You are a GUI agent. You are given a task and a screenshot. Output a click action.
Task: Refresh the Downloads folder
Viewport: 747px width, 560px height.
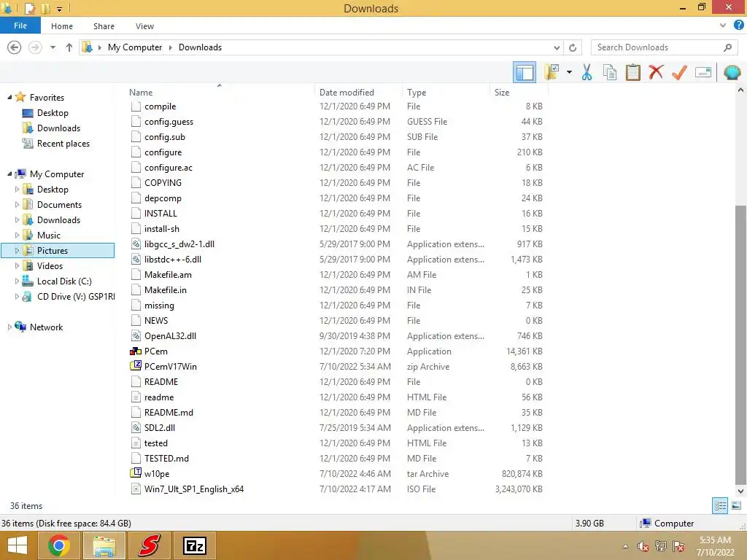(x=573, y=47)
